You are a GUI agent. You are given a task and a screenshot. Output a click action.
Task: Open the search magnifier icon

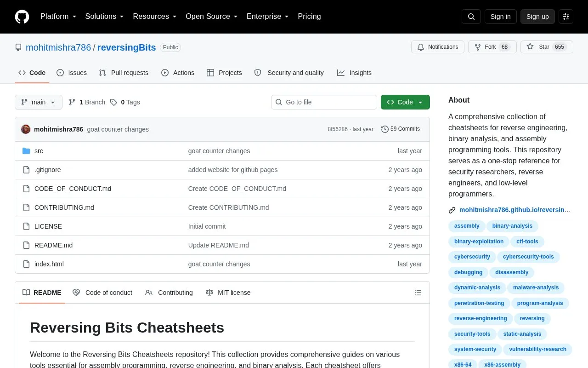tap(471, 17)
